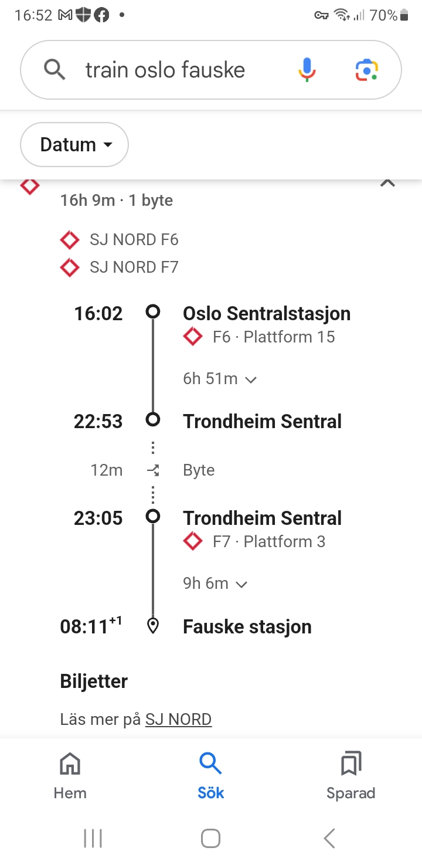Tap the search field text 'train oslo fauske'

point(165,70)
